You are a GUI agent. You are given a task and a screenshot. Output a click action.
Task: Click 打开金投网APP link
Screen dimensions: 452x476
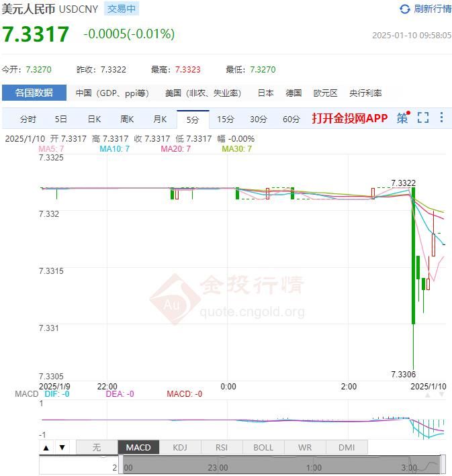pos(350,118)
